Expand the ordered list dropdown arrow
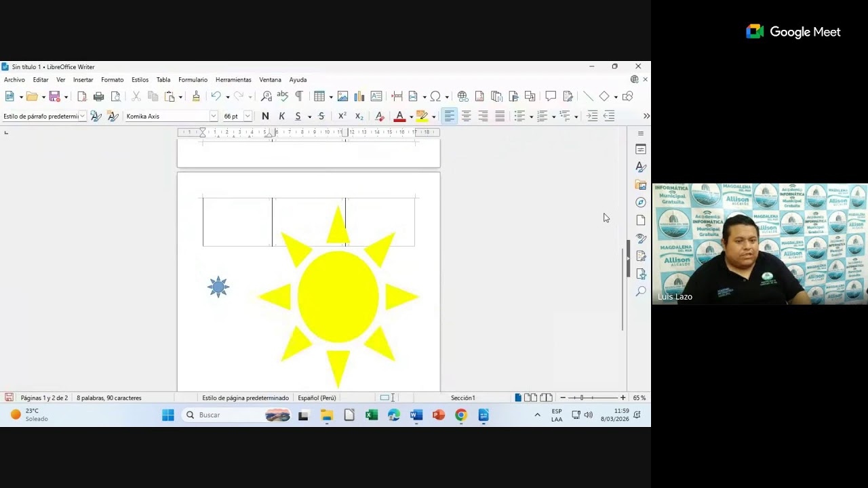868x488 pixels. pyautogui.click(x=553, y=117)
